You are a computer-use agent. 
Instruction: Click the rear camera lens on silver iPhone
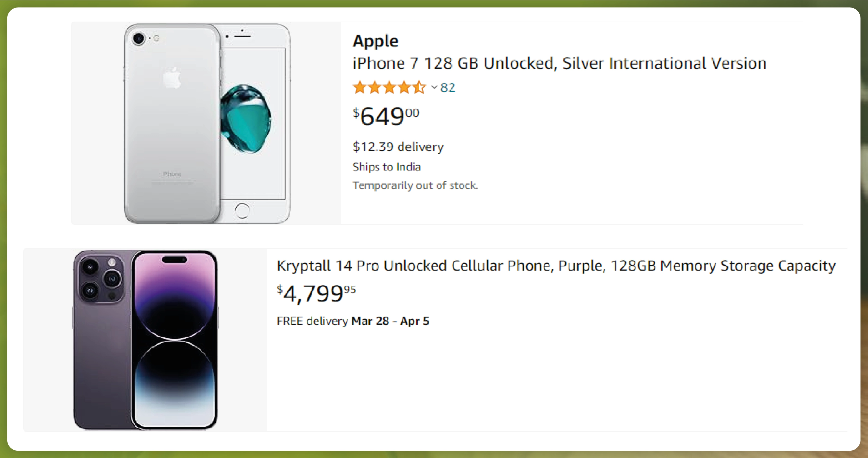[139, 38]
